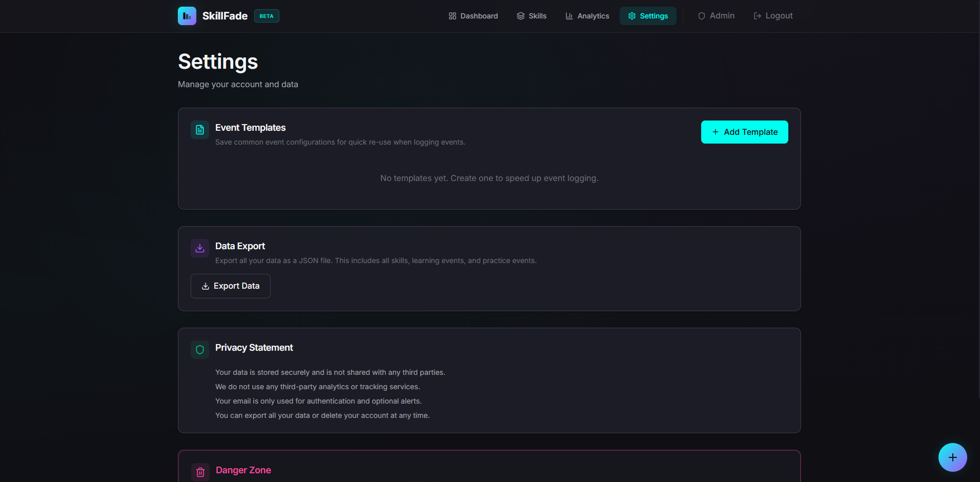Select the Settings heading text
Viewport: 980px width, 482px height.
point(217,62)
